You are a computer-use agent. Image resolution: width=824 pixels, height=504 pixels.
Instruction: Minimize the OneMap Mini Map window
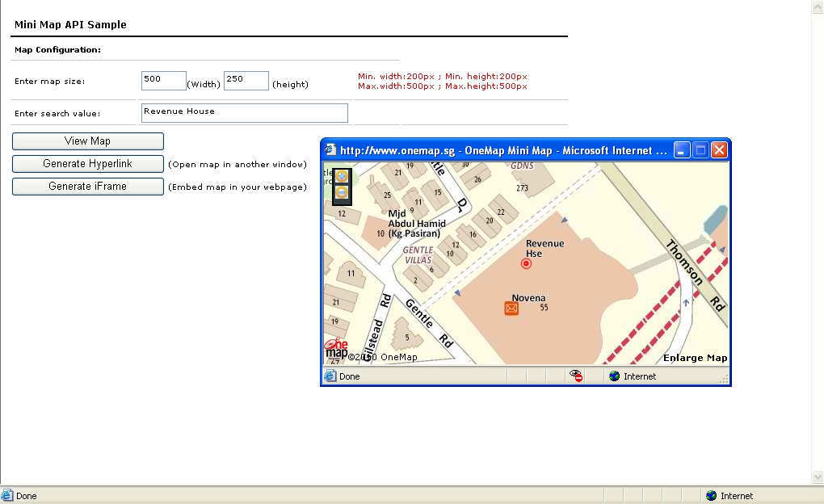point(682,150)
